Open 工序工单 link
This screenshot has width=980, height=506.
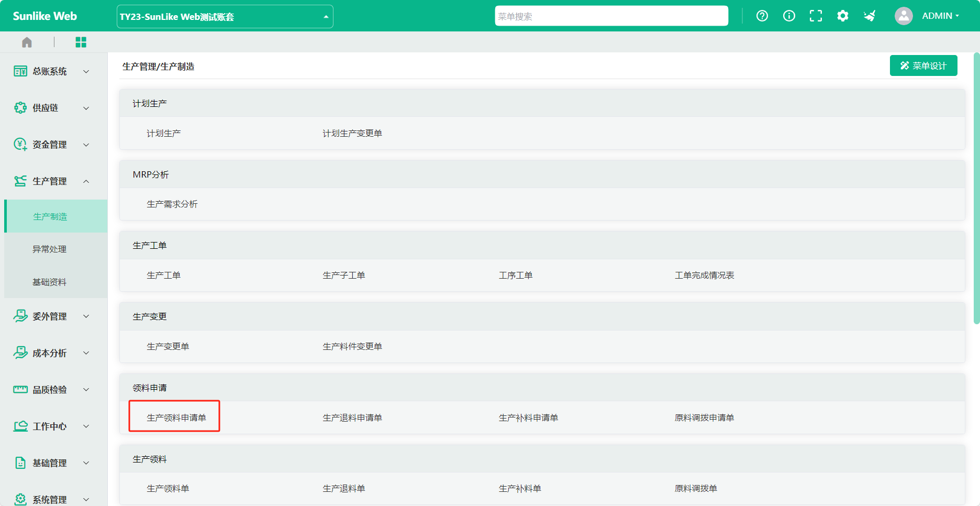point(516,275)
